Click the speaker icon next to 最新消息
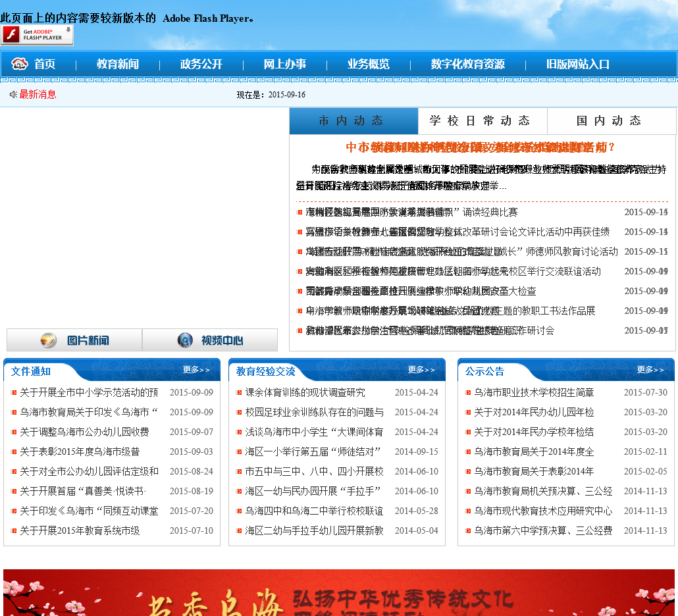 coord(13,94)
